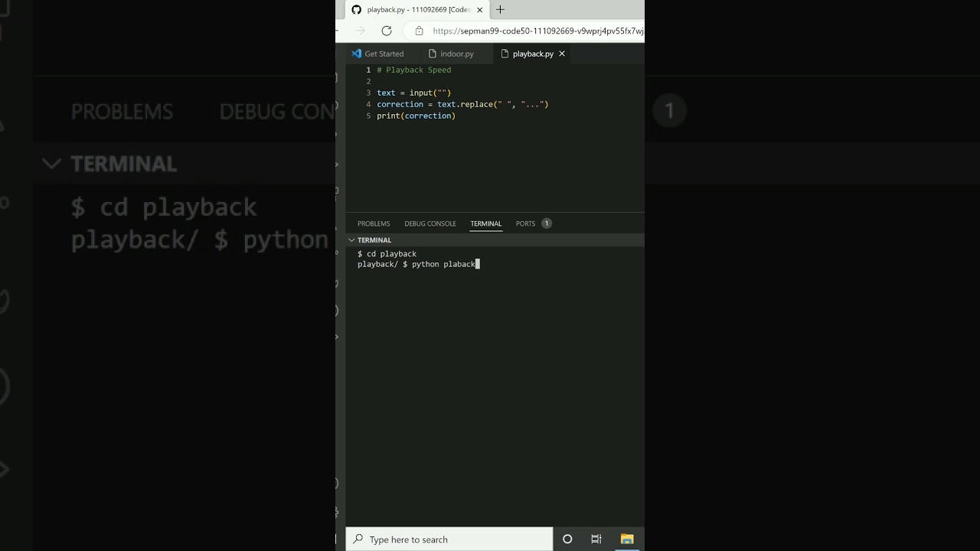Click the VS Code logo on Get Started

coord(356,54)
